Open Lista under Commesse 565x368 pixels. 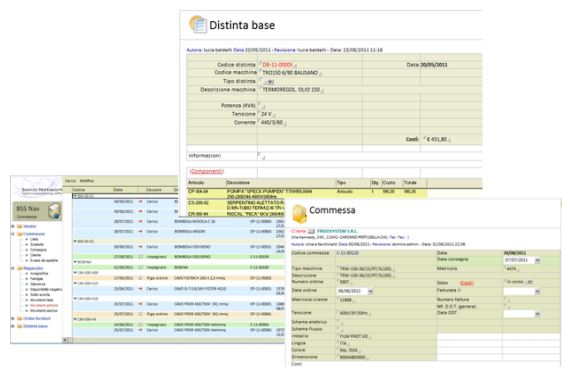tap(34, 239)
